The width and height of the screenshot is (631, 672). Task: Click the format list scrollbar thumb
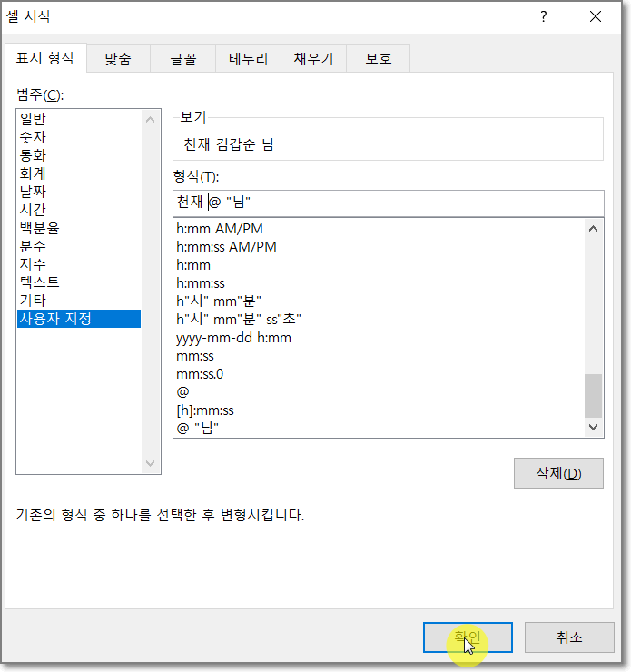[593, 395]
